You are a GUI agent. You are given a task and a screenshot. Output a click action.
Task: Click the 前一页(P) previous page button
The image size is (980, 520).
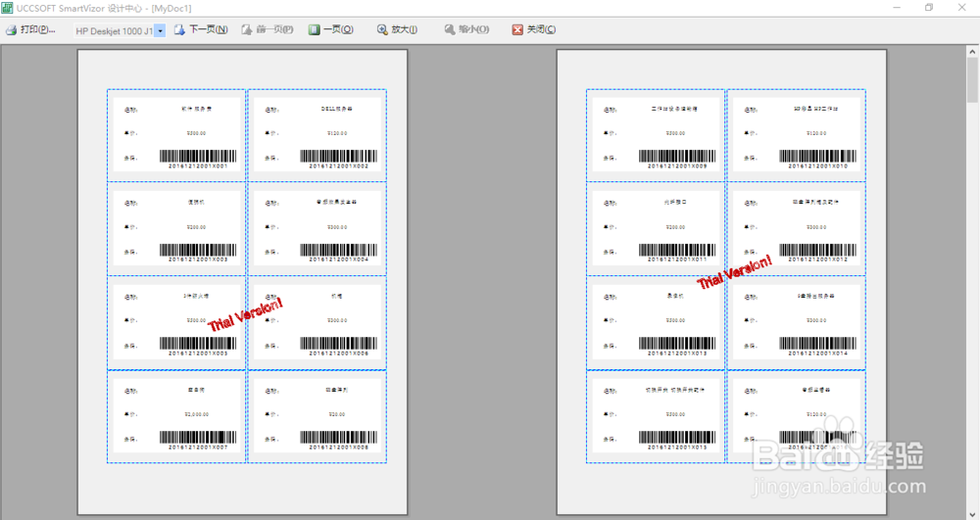tap(268, 30)
